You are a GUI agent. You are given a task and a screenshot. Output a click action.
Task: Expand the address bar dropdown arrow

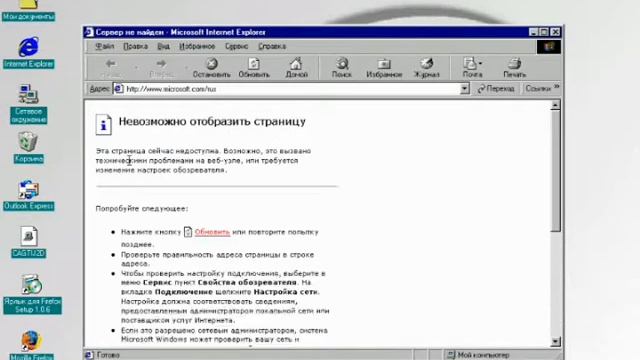click(464, 89)
